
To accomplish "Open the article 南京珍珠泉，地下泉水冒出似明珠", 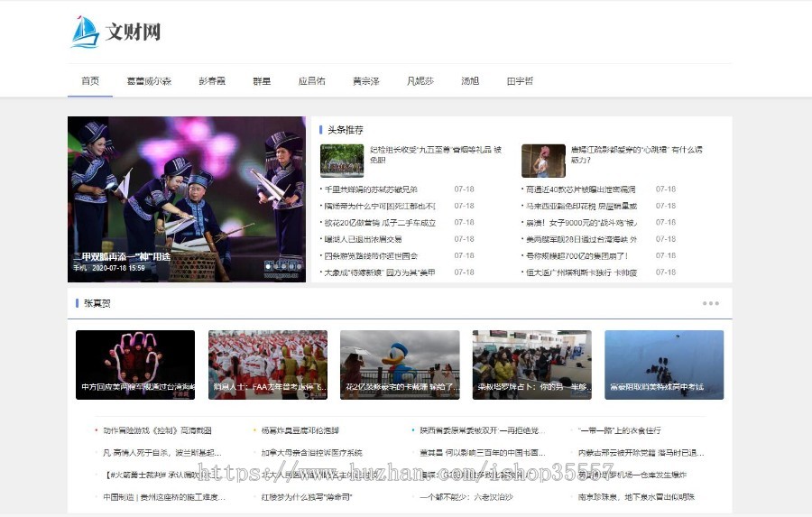I will coord(636,497).
